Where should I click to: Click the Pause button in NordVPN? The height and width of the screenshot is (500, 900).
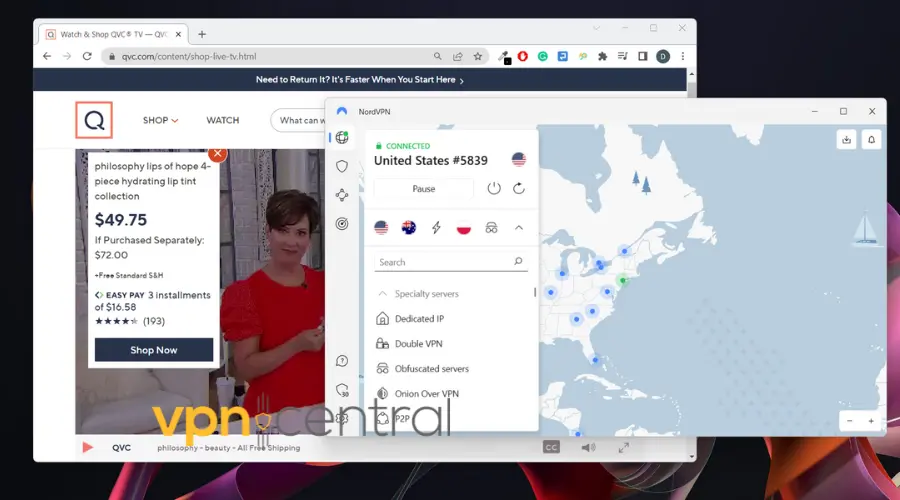point(424,189)
